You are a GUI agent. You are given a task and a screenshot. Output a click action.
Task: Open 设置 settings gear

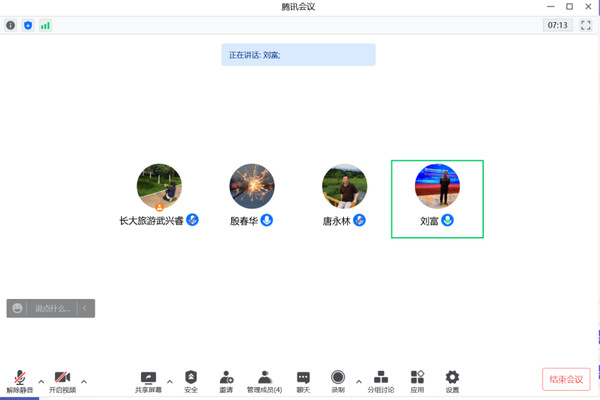coord(452,382)
